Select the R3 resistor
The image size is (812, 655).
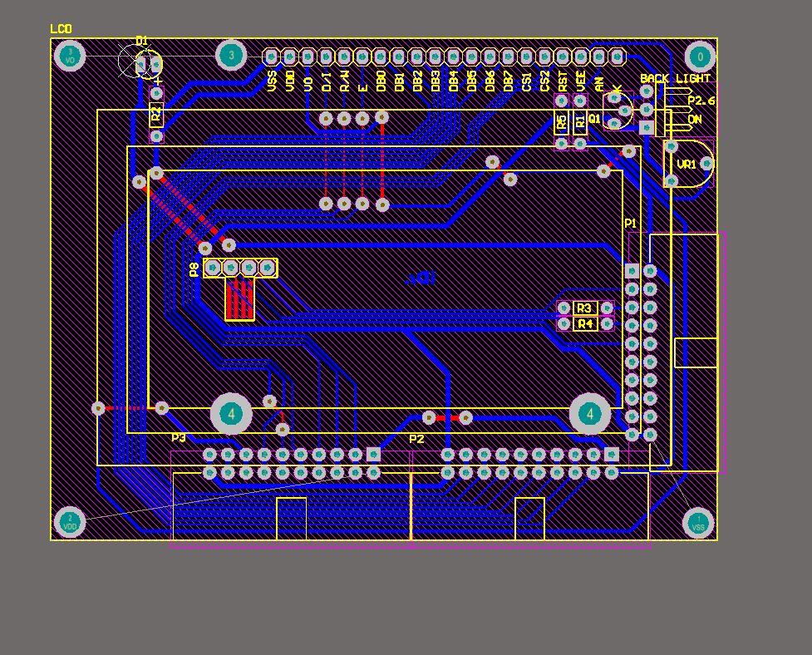585,308
